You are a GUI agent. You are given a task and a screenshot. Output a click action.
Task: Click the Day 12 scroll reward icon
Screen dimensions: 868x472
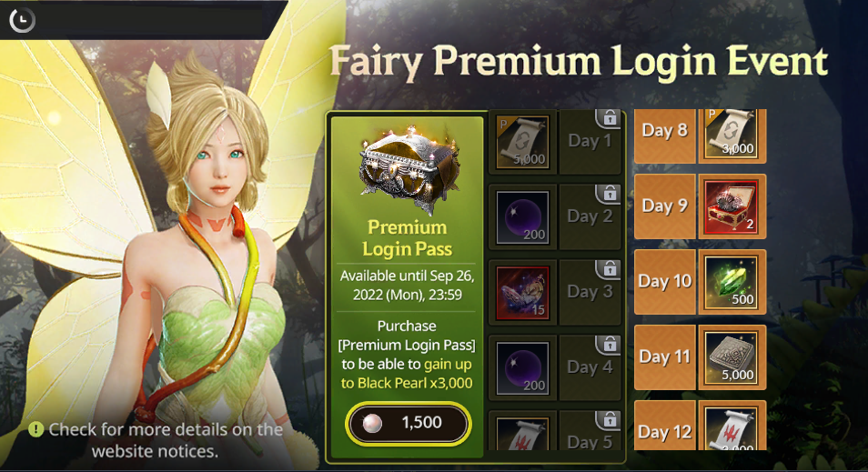732,426
